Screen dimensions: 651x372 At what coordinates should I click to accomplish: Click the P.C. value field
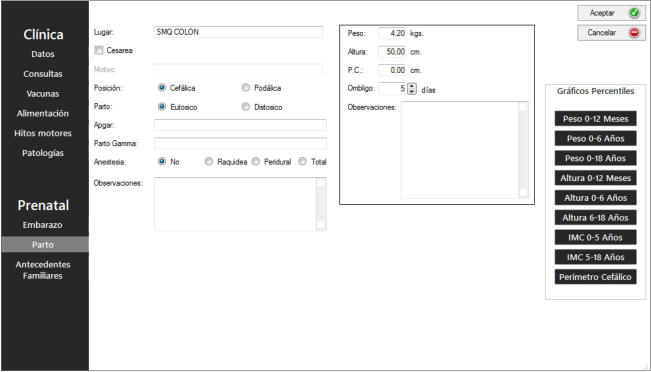(x=392, y=70)
